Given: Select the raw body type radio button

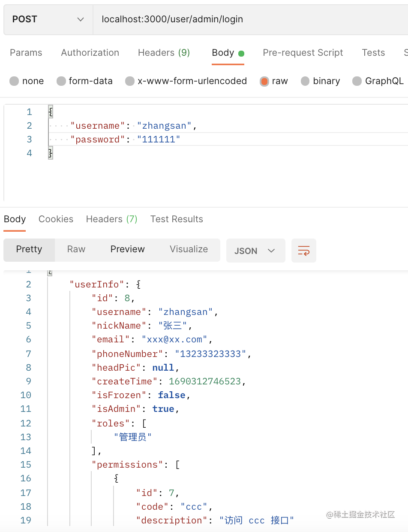Looking at the screenshot, I should coord(264,81).
